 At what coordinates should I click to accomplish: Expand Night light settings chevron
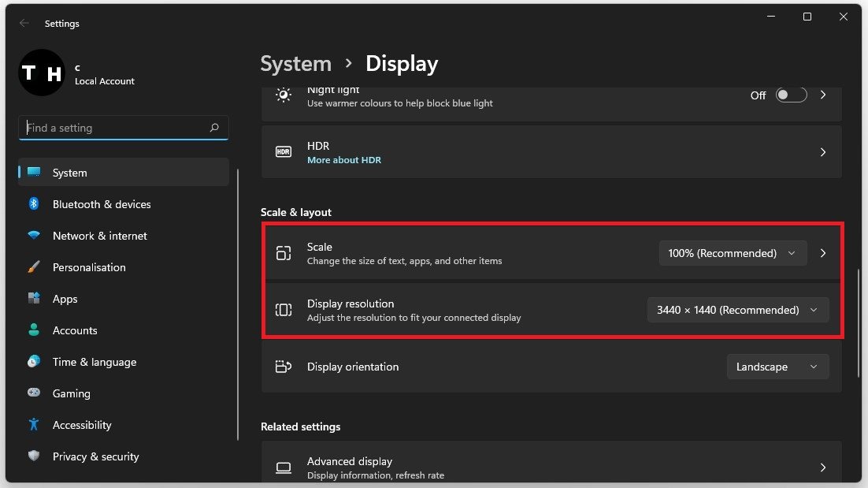[823, 95]
